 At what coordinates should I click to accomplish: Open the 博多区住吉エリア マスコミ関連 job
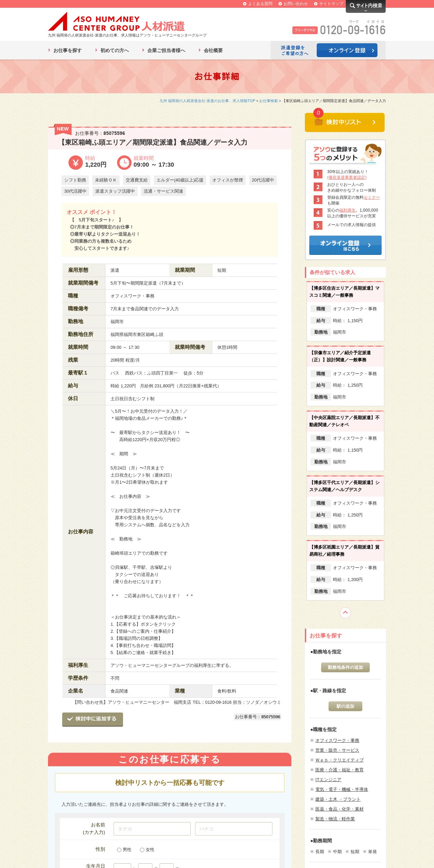coord(345,292)
